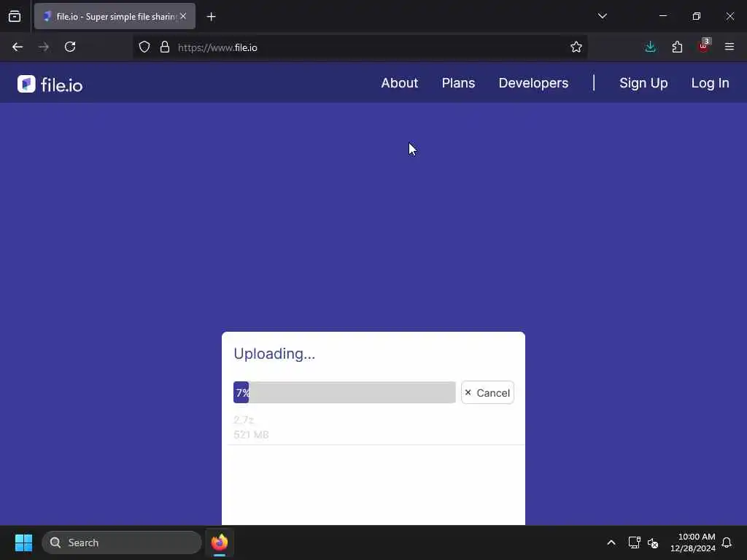Screen dimensions: 747x560
Task: Click the 521 MB file size text
Action: point(251,435)
